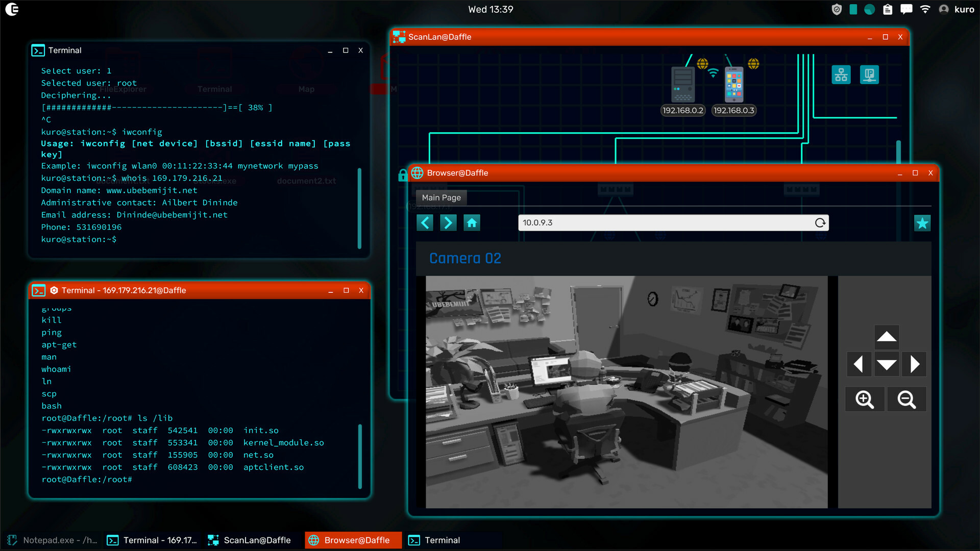Reload the 10.0.9.3 page
The image size is (980, 551).
[x=820, y=222]
